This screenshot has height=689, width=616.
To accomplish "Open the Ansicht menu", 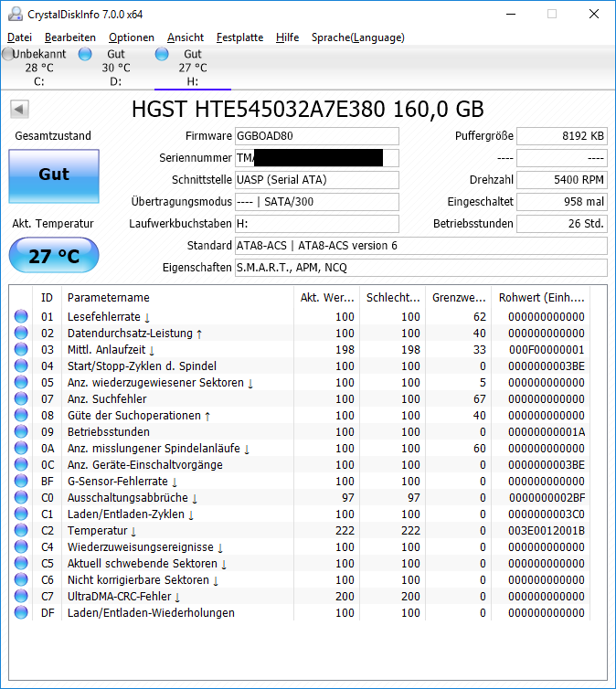I will coord(186,37).
